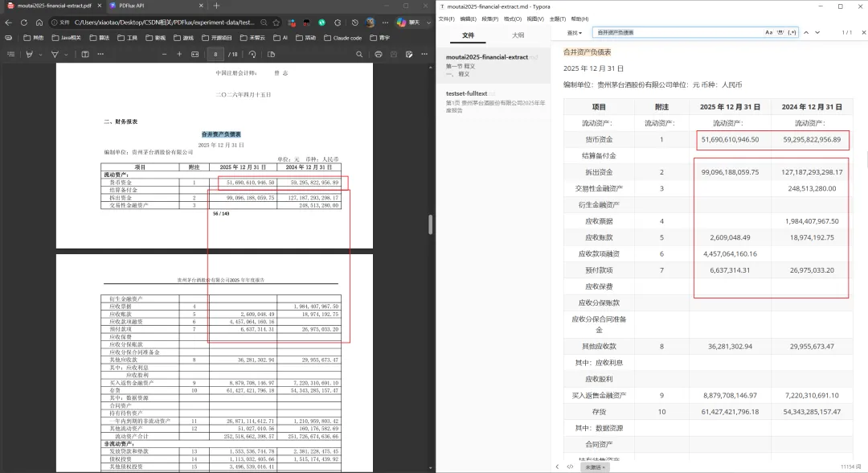Toggle regex search option in Typora
Viewport: 868px width, 473px height.
(792, 33)
